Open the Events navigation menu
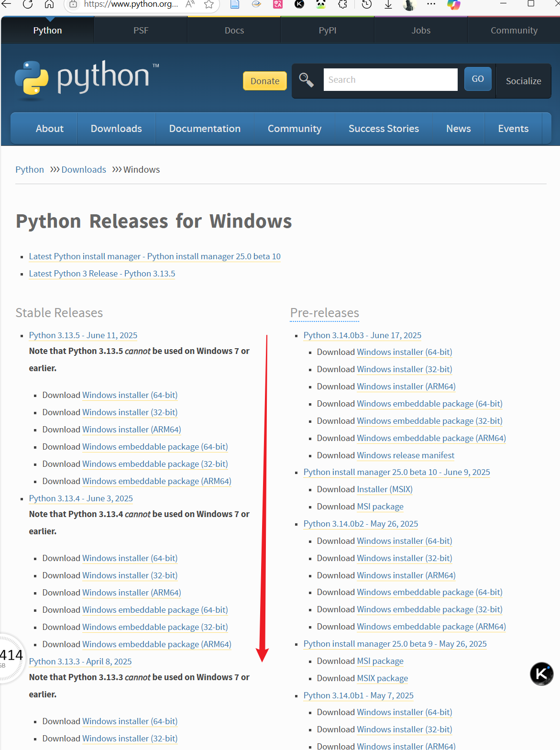This screenshot has width=560, height=750. [x=513, y=129]
